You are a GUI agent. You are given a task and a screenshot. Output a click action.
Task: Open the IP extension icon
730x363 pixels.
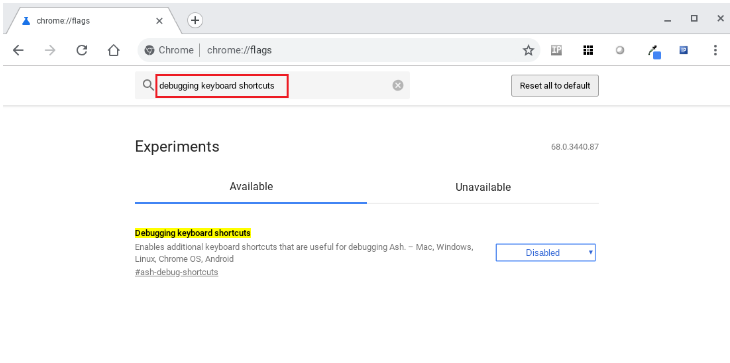556,50
